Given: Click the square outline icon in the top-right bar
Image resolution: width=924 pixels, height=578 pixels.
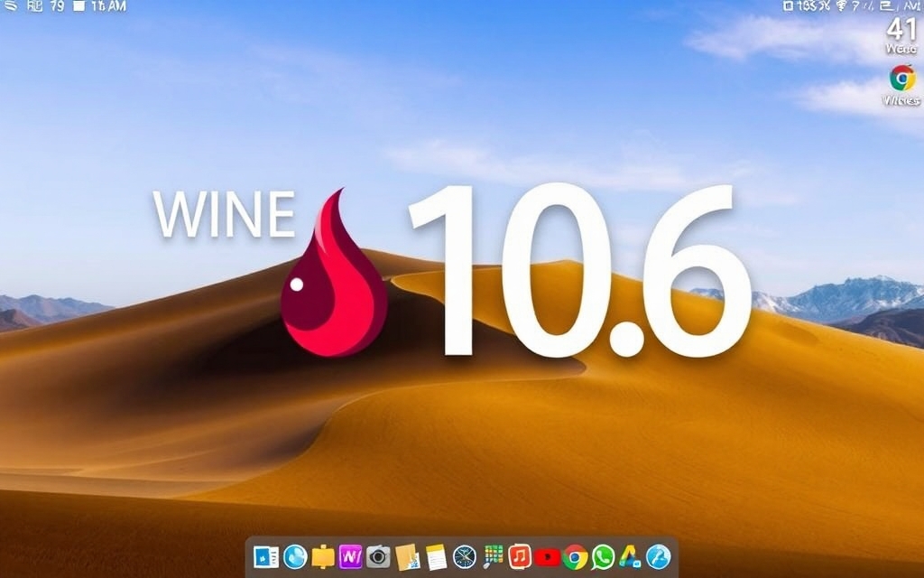Looking at the screenshot, I should click(x=789, y=6).
